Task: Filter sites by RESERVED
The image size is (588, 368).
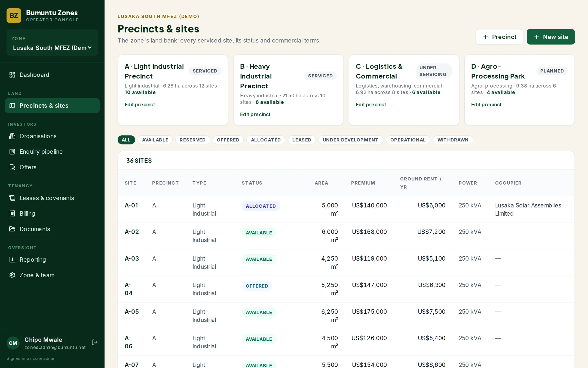Action: coord(192,140)
